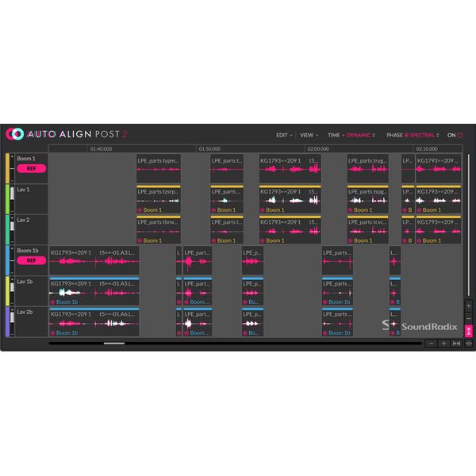This screenshot has height=476, width=476.
Task: Click Boom 1 yellow track color strip
Action: pos(8,168)
